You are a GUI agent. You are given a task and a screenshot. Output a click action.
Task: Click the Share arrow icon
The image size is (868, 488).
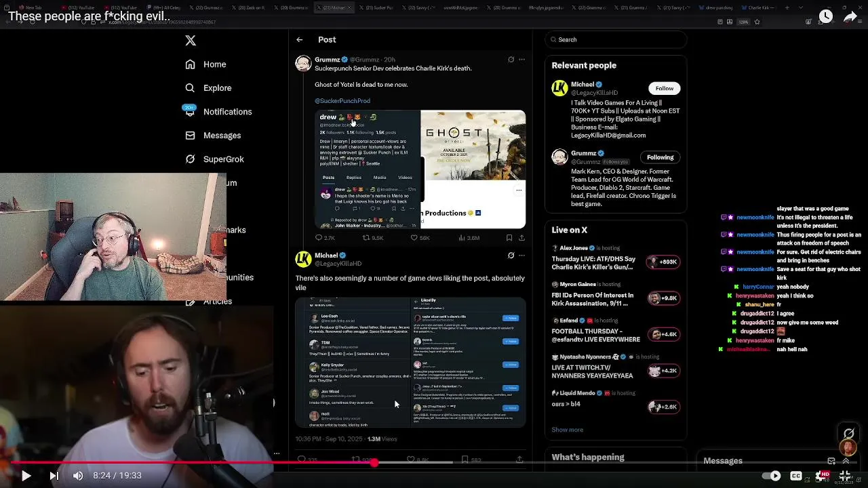point(850,16)
